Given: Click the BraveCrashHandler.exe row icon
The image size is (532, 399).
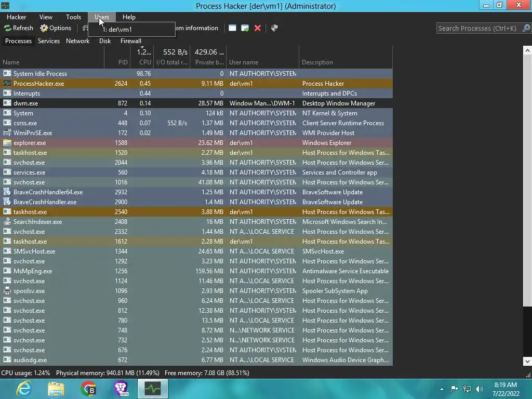Looking at the screenshot, I should (7, 202).
